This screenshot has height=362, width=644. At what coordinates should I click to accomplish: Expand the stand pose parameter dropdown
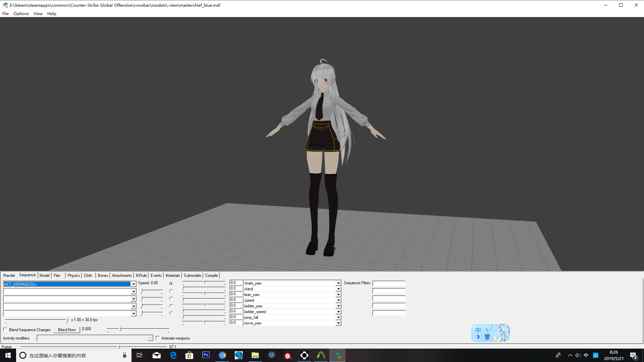pos(338,289)
